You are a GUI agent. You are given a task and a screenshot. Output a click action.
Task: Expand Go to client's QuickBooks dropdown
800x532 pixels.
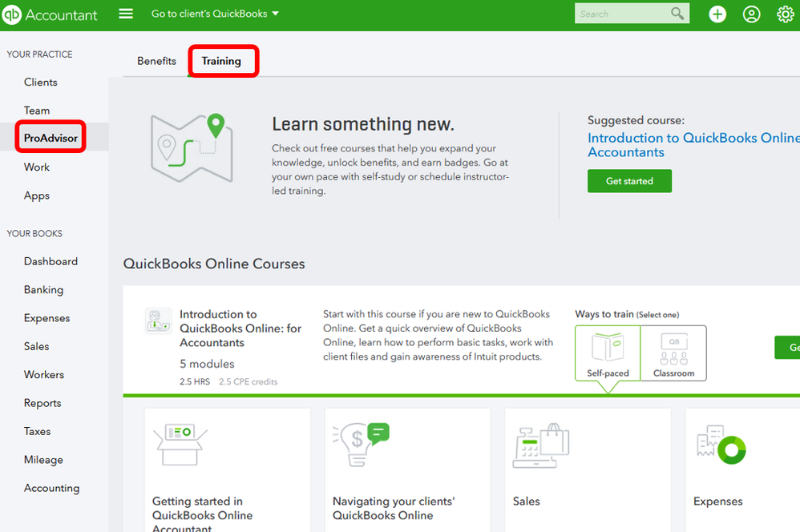(215, 14)
